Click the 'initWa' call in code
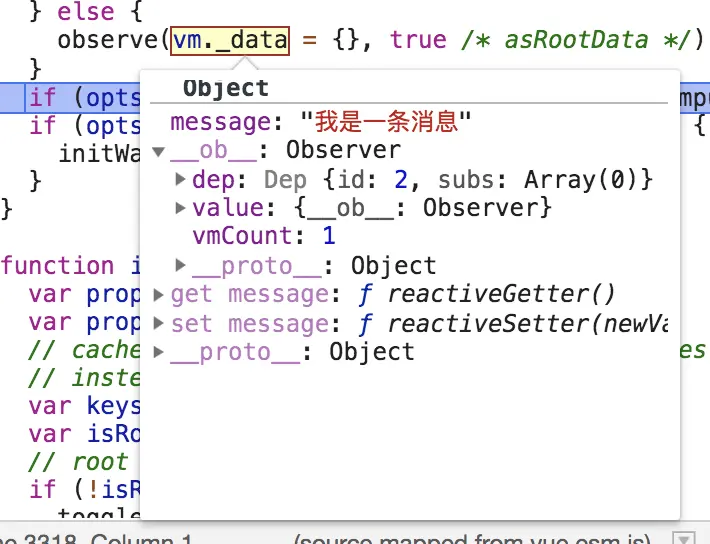 pos(99,154)
